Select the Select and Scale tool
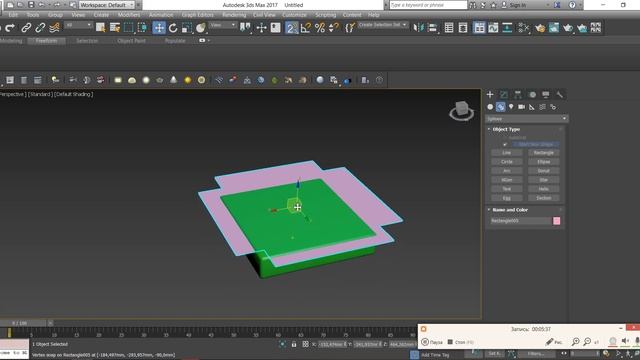Viewport: 640px width, 360px height. tap(187, 28)
